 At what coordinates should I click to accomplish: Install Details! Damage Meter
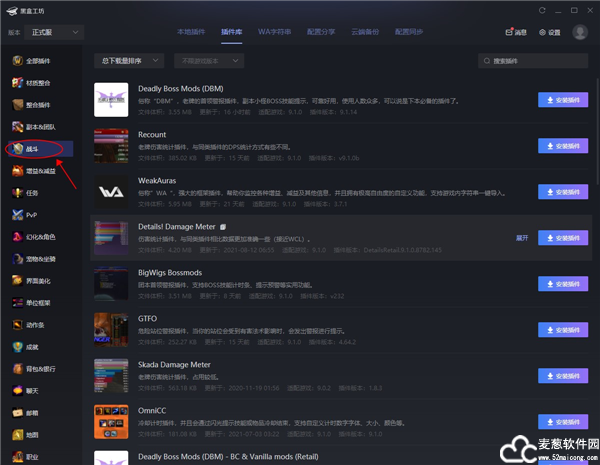(x=563, y=238)
